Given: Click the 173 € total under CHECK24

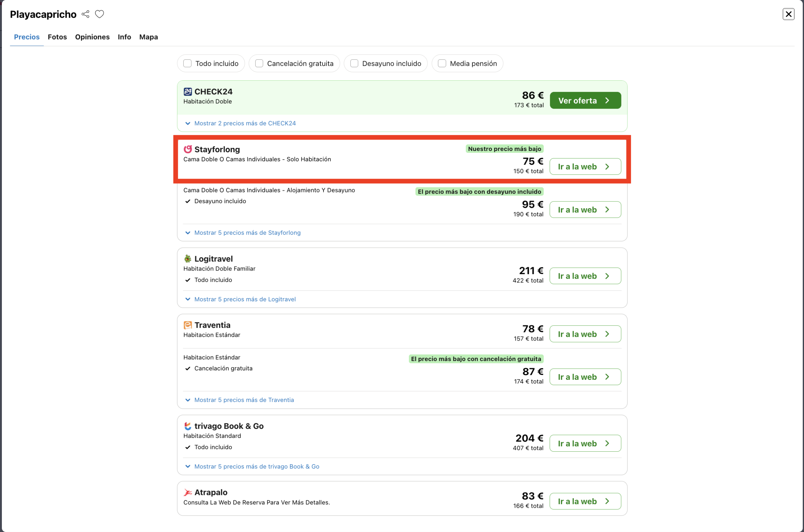Looking at the screenshot, I should click(x=529, y=105).
